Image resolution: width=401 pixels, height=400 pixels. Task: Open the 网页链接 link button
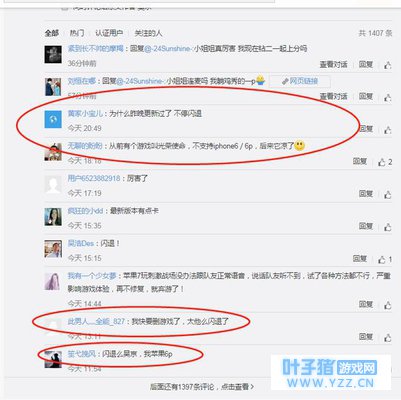click(300, 81)
